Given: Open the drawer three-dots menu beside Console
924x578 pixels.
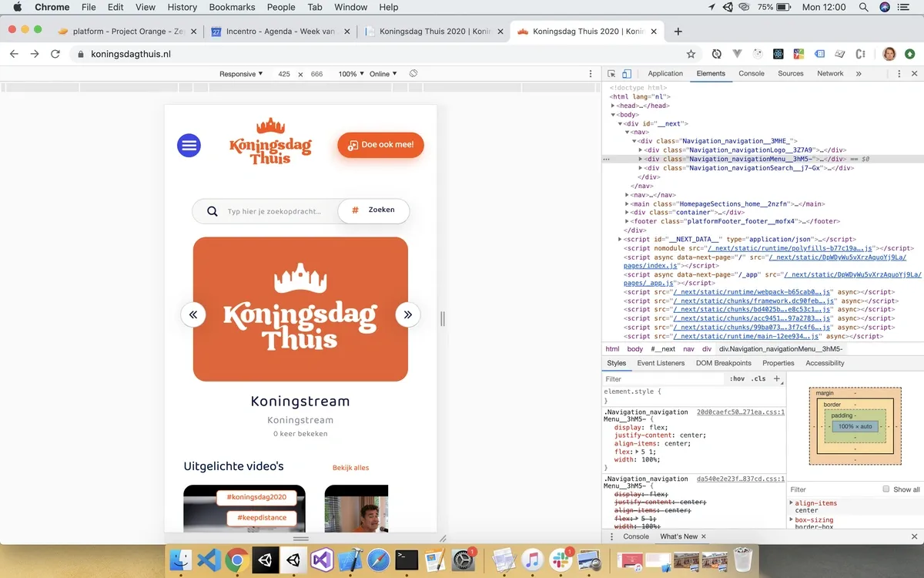Looking at the screenshot, I should coord(611,536).
